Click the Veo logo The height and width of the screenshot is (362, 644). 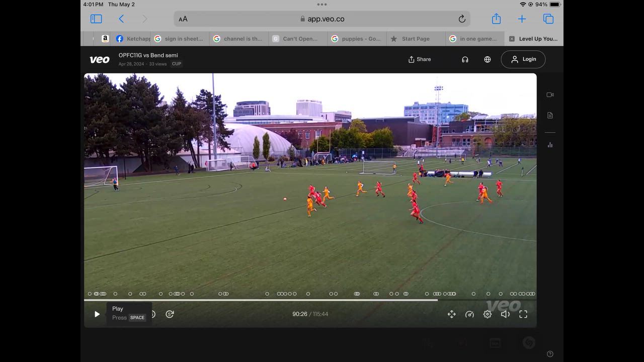[x=99, y=59]
